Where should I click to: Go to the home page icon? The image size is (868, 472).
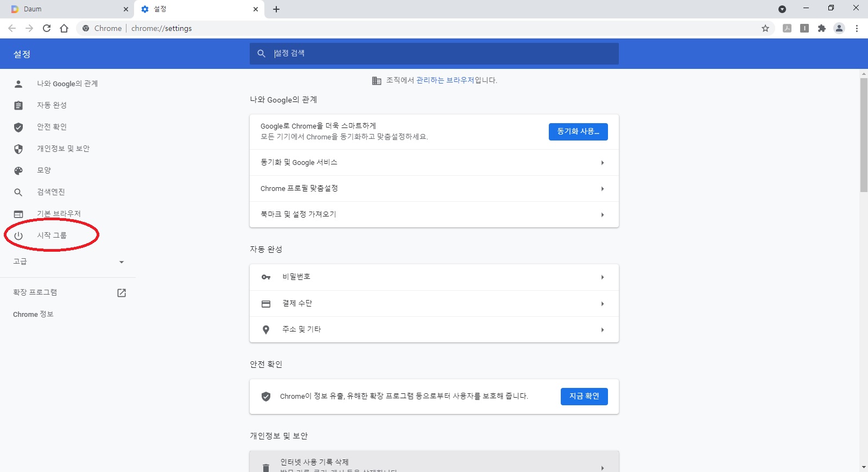[x=64, y=28]
